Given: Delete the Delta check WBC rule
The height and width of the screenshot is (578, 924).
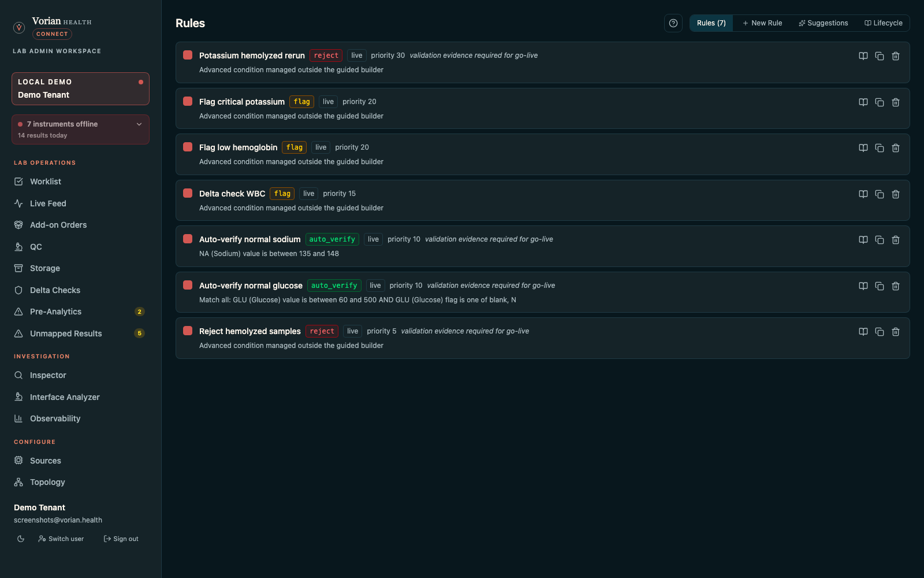Looking at the screenshot, I should pos(896,194).
